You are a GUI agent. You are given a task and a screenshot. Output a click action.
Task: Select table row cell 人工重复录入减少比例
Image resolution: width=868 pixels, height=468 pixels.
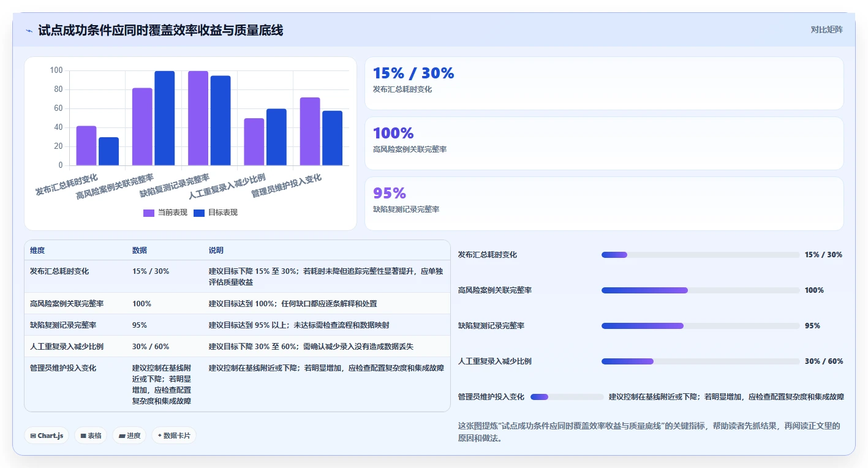coord(67,347)
